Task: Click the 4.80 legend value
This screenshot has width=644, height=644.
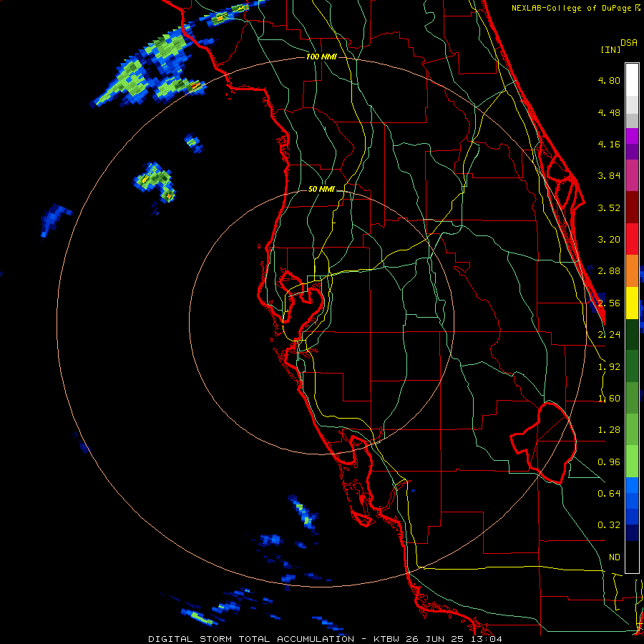Action: point(609,80)
